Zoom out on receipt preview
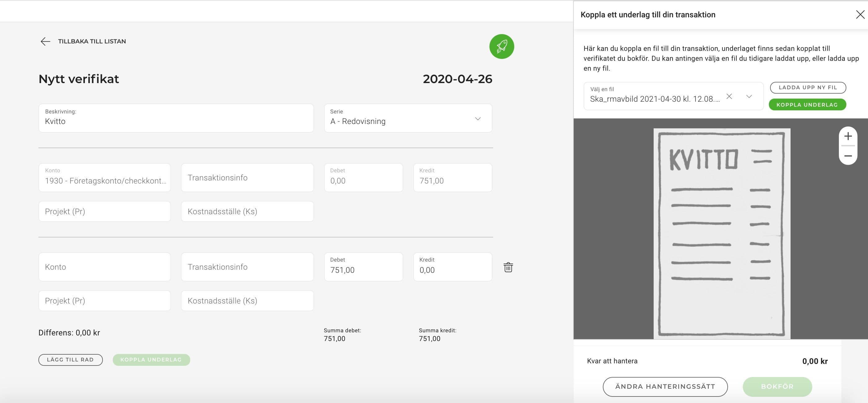The width and height of the screenshot is (868, 403). click(848, 156)
